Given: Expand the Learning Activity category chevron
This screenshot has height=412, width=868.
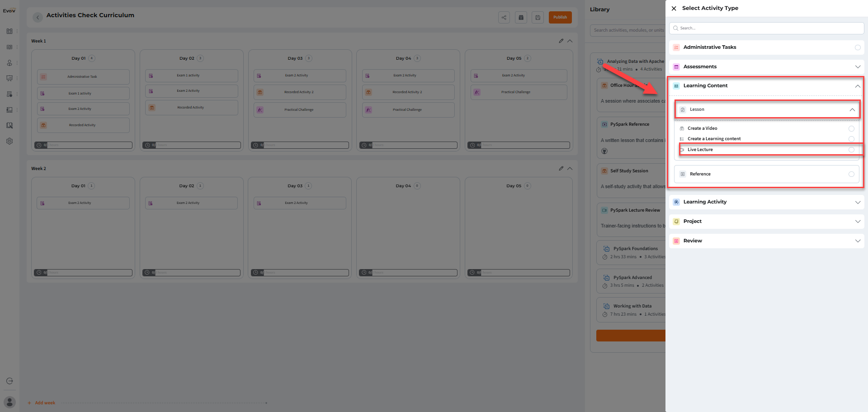Looking at the screenshot, I should pyautogui.click(x=858, y=202).
